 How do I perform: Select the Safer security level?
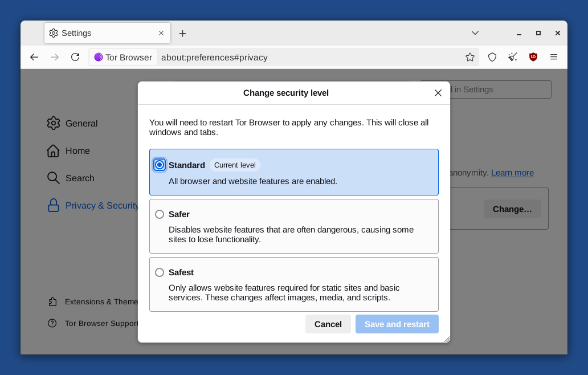[160, 214]
